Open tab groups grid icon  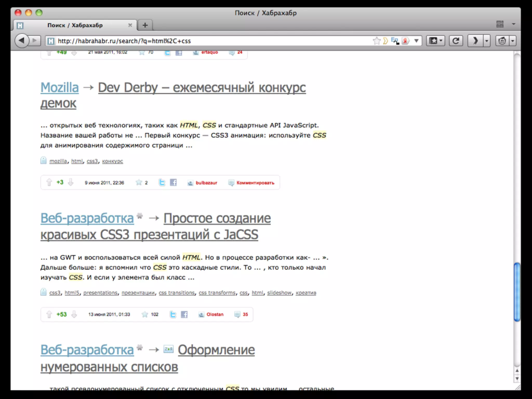pos(500,24)
